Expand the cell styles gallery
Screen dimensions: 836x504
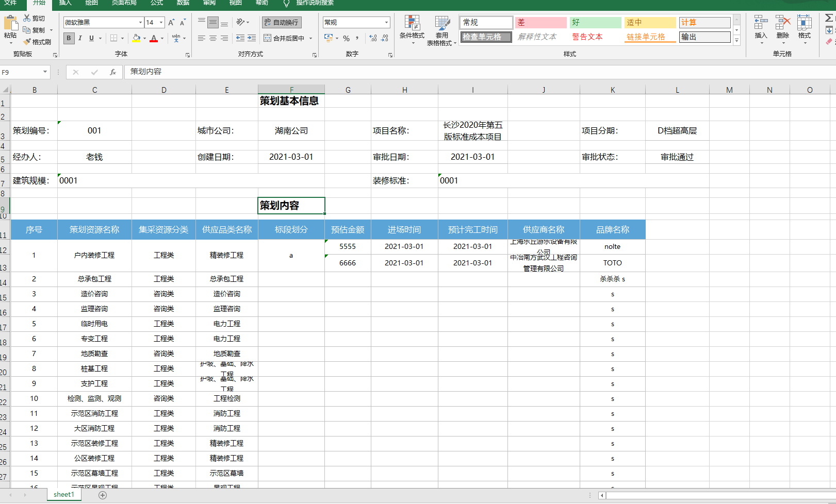(x=736, y=40)
